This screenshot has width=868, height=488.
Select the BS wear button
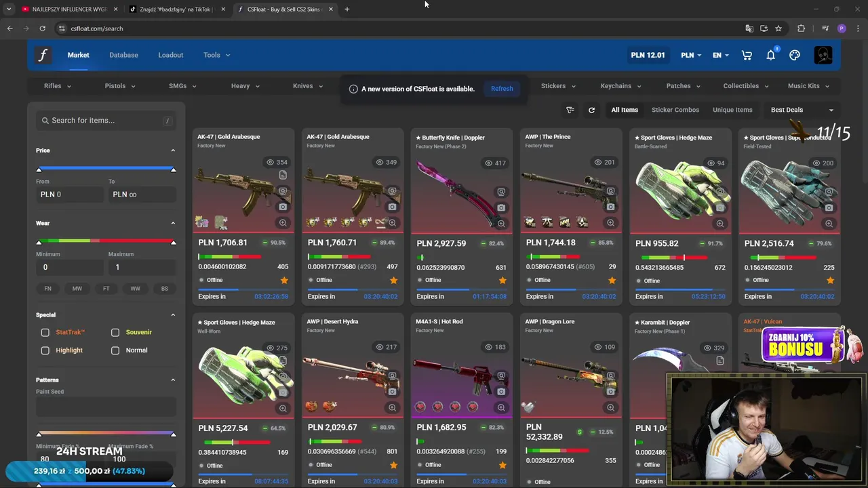(x=165, y=289)
